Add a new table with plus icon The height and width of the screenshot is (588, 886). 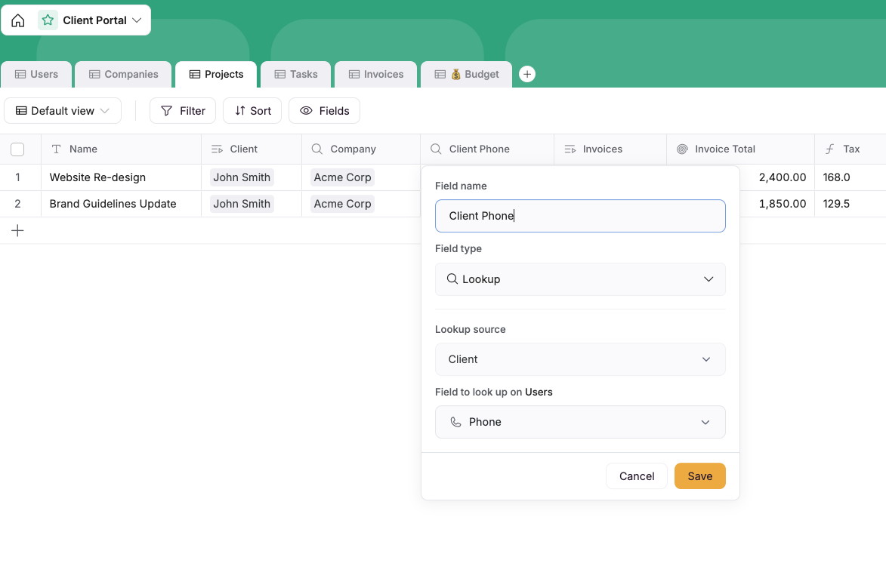tap(527, 74)
